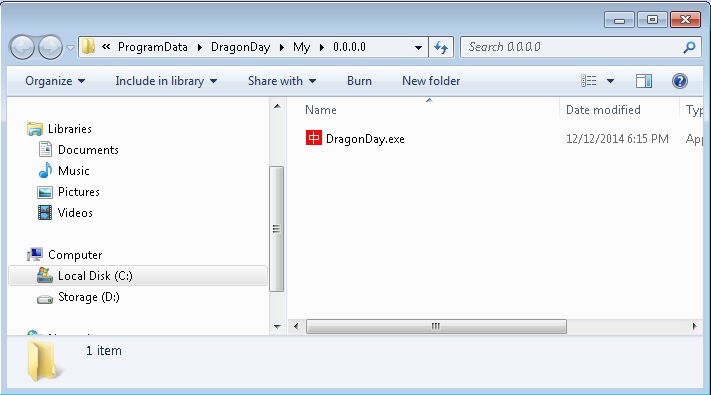Select Videos library
The image size is (711, 395).
[75, 213]
